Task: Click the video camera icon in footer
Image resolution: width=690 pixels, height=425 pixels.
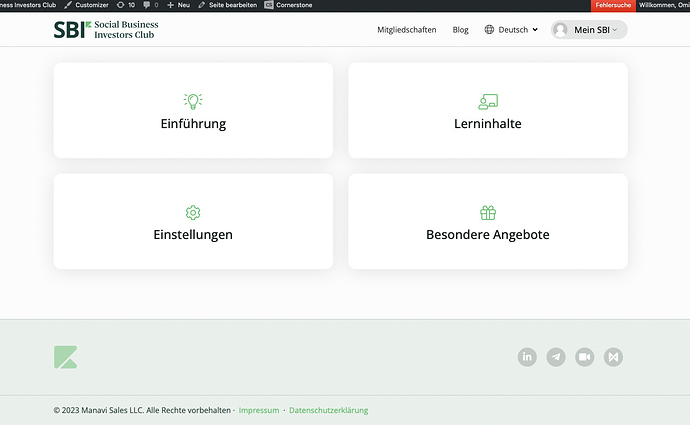Action: [x=584, y=357]
